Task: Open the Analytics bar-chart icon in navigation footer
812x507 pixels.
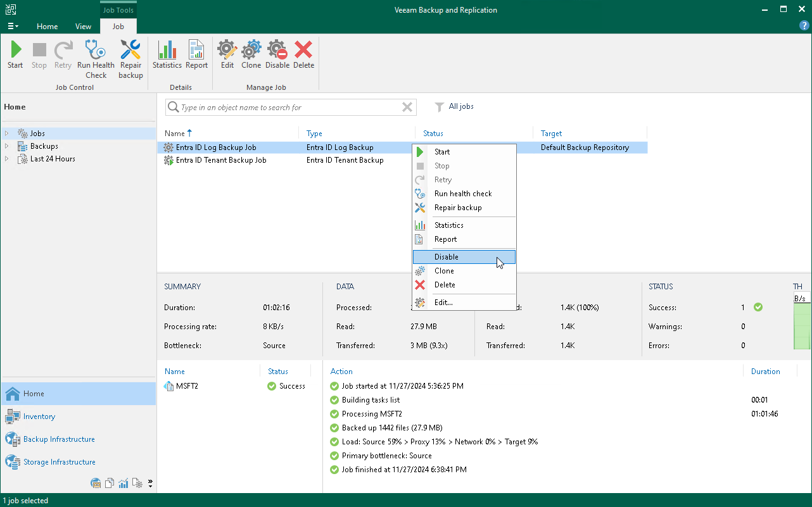Action: click(x=124, y=484)
